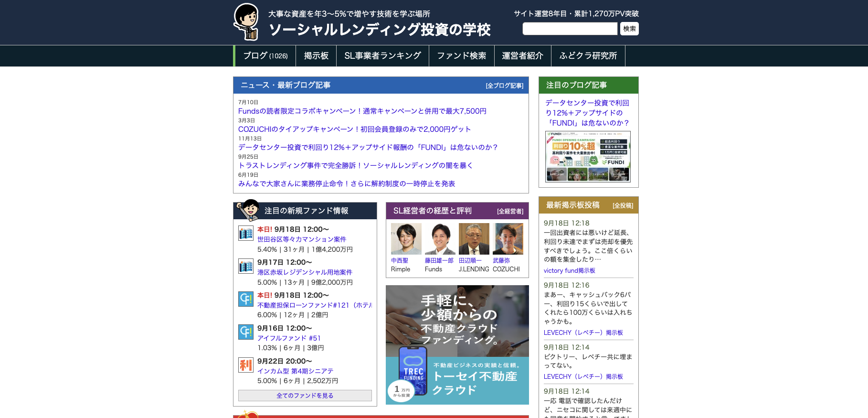Open the 全ブログ記事 link
The image size is (868, 418).
504,86
